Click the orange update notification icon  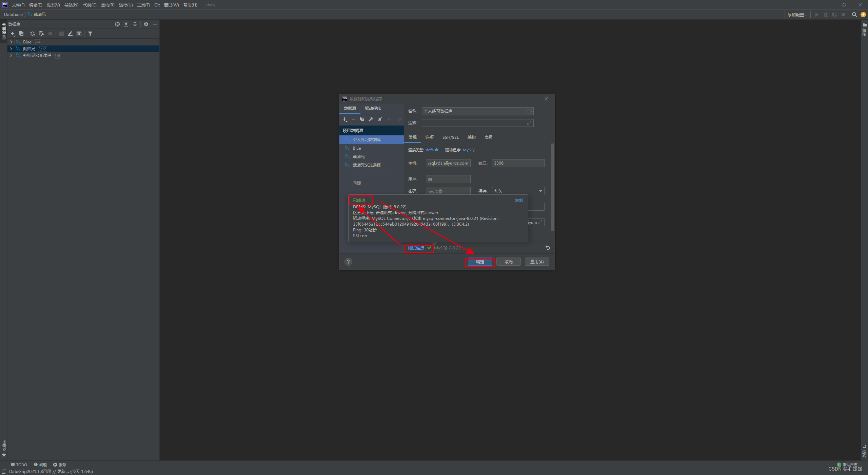click(x=863, y=15)
